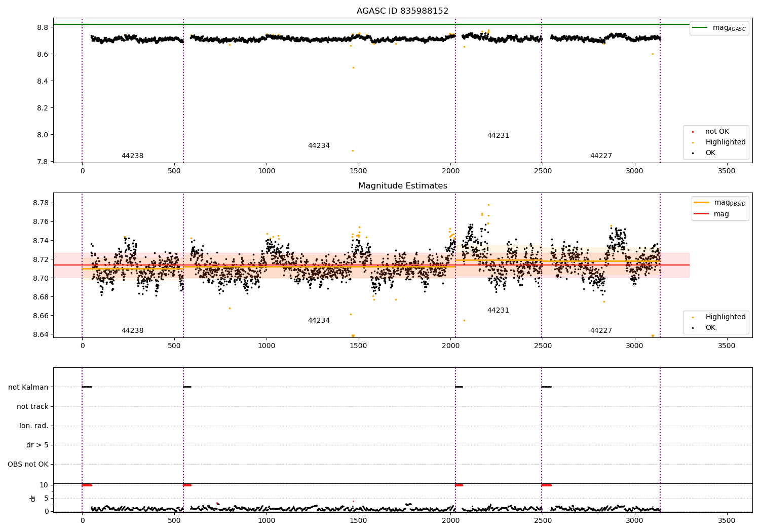Image resolution: width=760 pixels, height=532 pixels.
Task: Click the green line swatch in the mag AGASC legend
Action: click(x=700, y=27)
